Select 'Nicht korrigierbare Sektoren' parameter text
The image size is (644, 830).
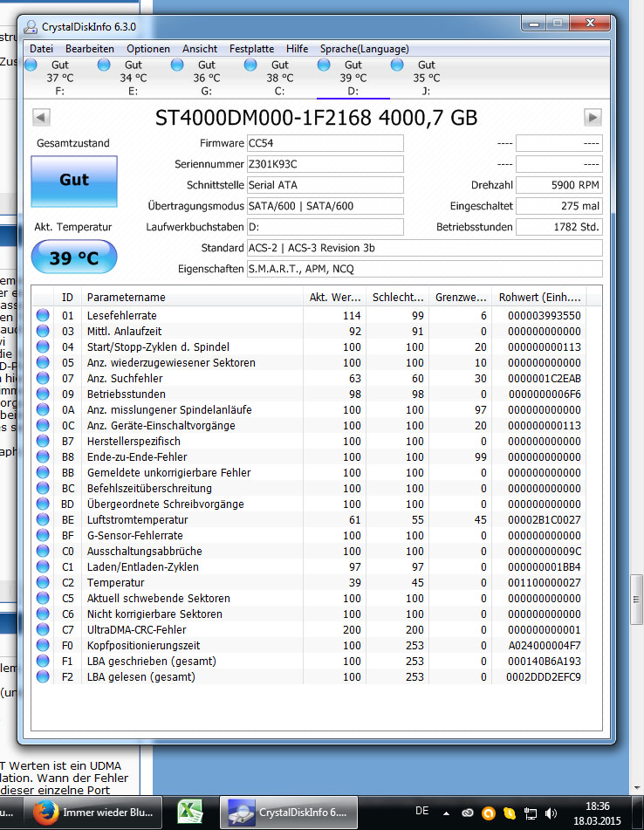[x=154, y=614]
